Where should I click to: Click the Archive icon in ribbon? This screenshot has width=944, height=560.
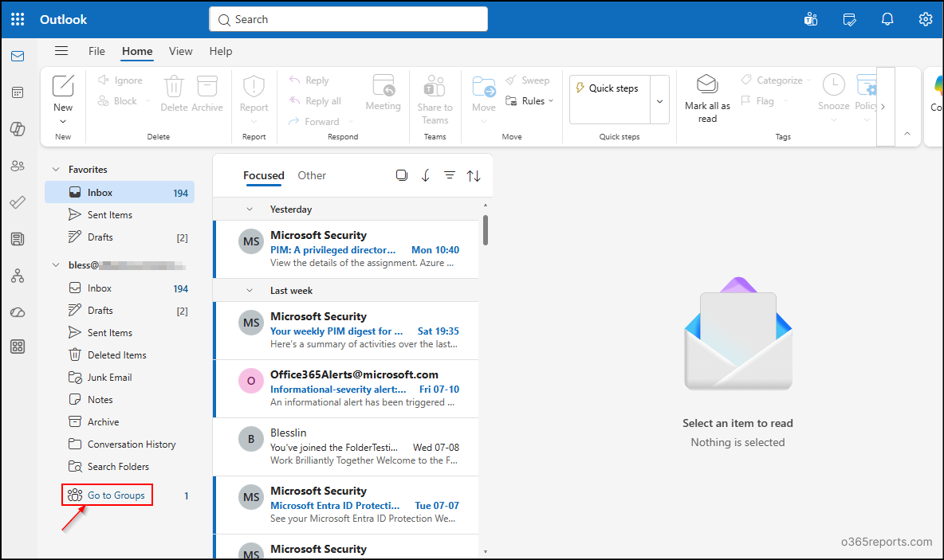pyautogui.click(x=207, y=86)
